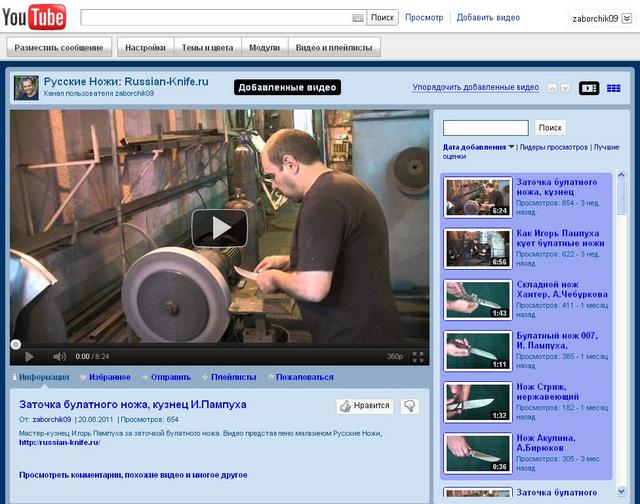This screenshot has height=504, width=640.
Task: Click the channel owner avatar picture
Action: point(26,87)
